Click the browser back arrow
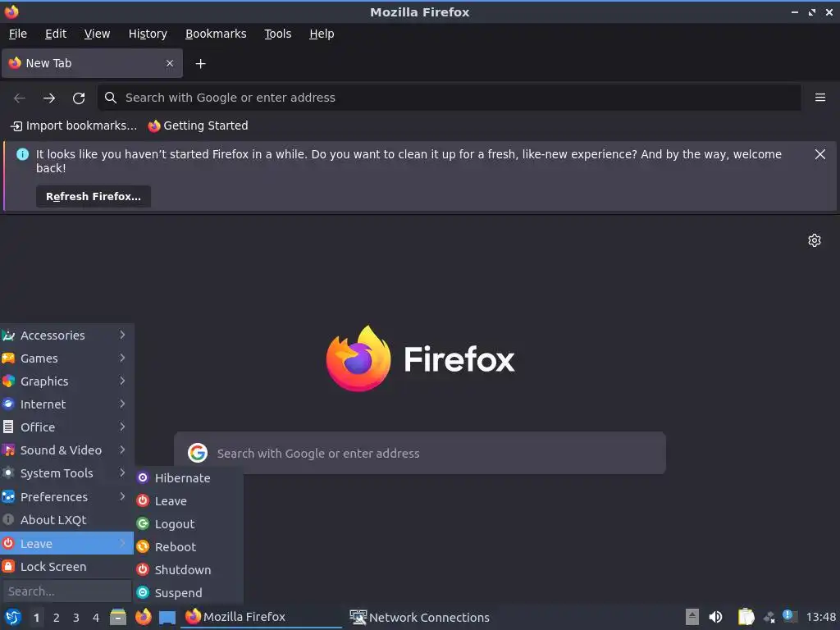 (20, 98)
